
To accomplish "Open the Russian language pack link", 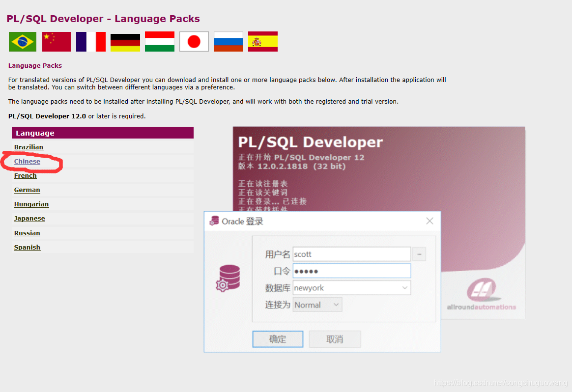I will coord(28,233).
